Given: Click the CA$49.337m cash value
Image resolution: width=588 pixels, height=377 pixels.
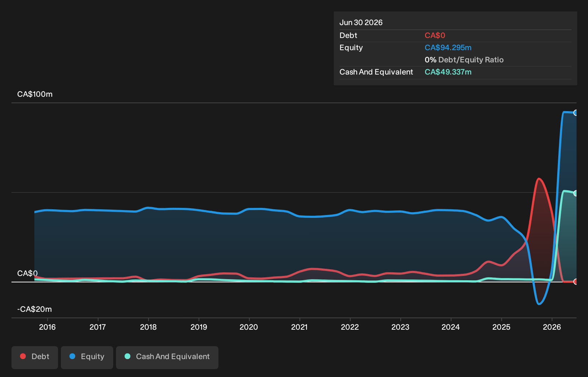Looking at the screenshot, I should click(448, 72).
